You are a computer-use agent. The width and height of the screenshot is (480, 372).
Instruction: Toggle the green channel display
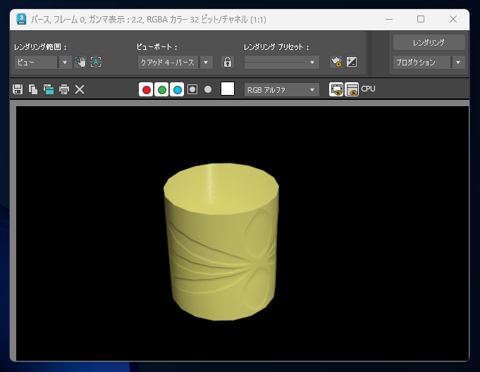click(x=162, y=90)
